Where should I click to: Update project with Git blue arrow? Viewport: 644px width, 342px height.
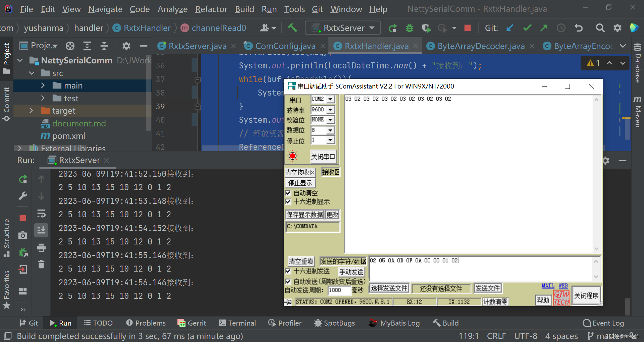coord(510,28)
